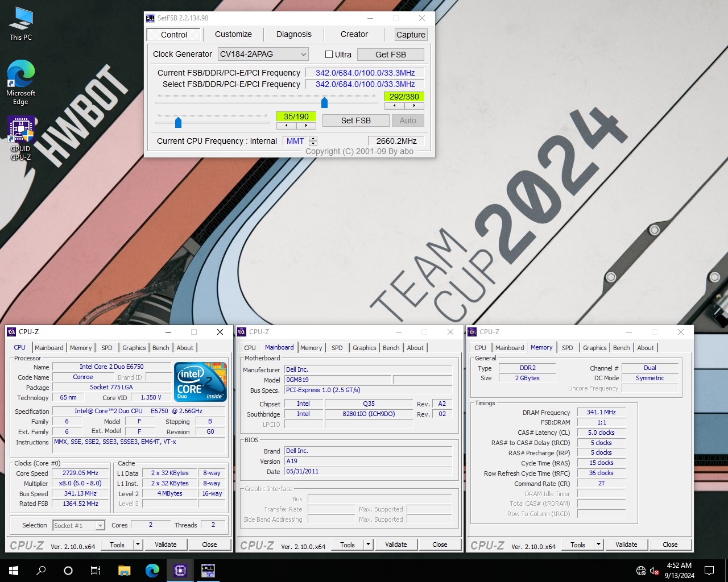
Task: Click Core Speed value 2729.05 MHz
Action: point(80,473)
